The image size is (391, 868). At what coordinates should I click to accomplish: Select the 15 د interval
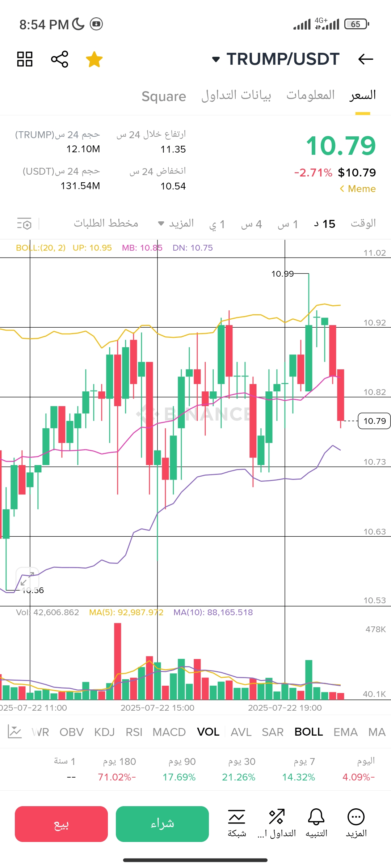(x=324, y=224)
